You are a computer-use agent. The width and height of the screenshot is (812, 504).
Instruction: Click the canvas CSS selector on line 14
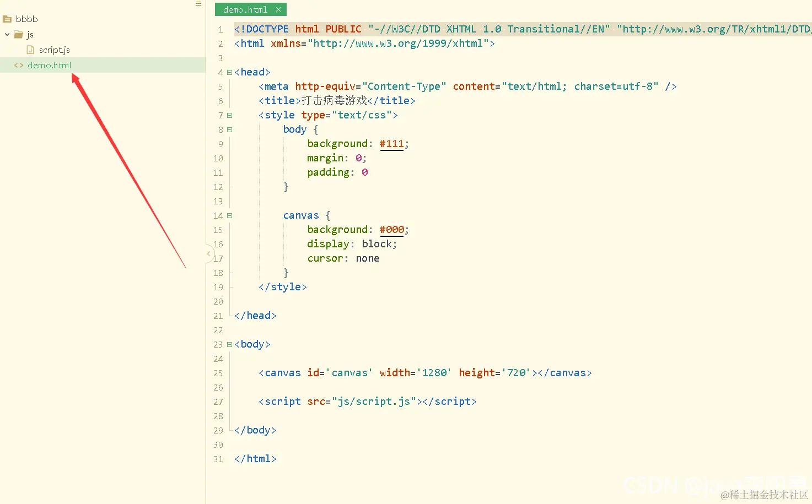click(301, 215)
